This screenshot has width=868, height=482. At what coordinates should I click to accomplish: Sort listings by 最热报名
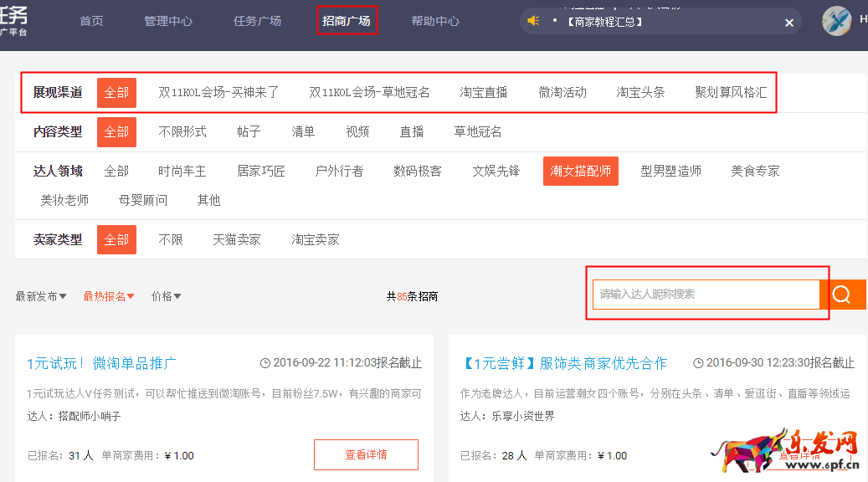click(x=108, y=296)
